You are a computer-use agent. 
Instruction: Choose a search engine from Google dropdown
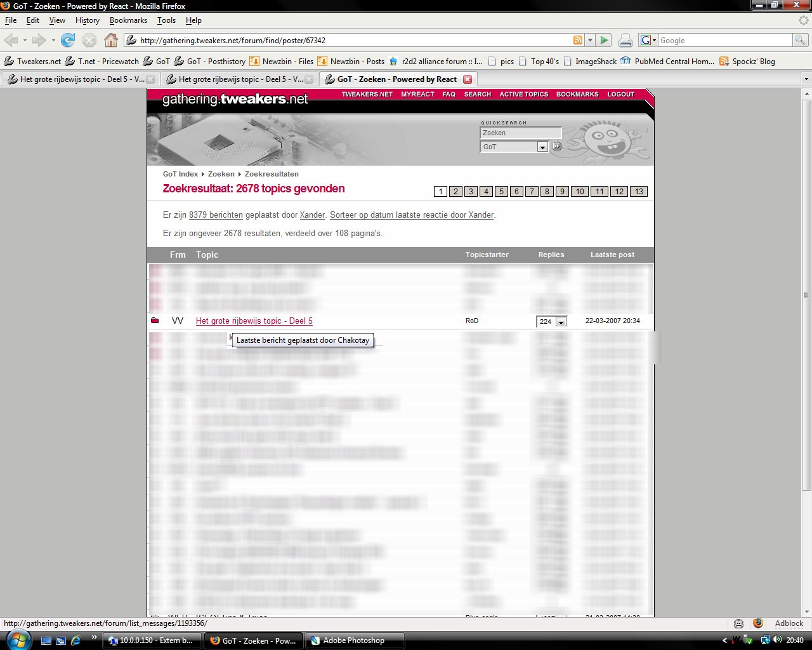648,41
